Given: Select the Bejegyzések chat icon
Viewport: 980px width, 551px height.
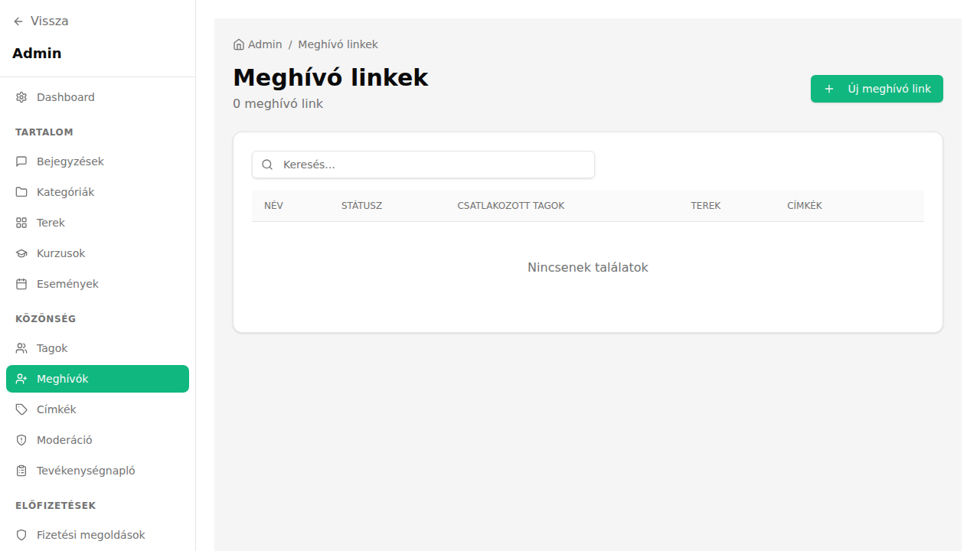Looking at the screenshot, I should (20, 161).
